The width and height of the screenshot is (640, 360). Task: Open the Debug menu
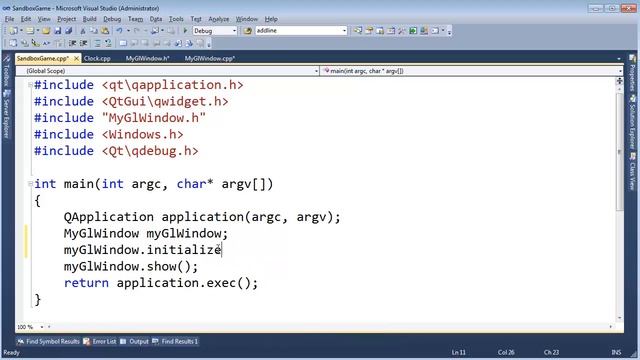tap(112, 19)
